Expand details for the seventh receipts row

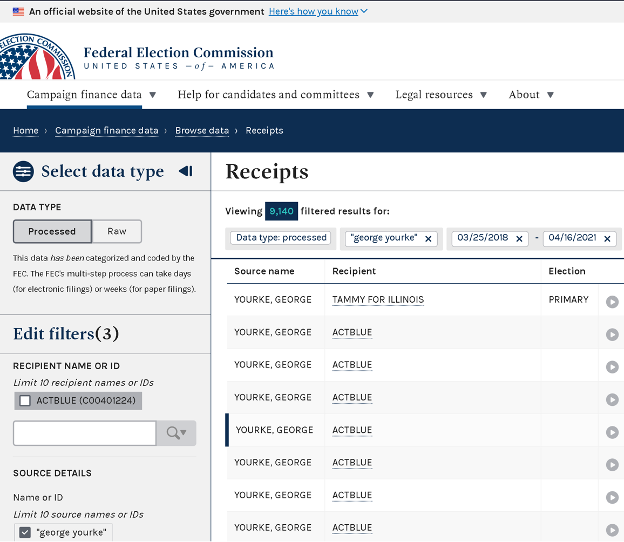[612, 497]
